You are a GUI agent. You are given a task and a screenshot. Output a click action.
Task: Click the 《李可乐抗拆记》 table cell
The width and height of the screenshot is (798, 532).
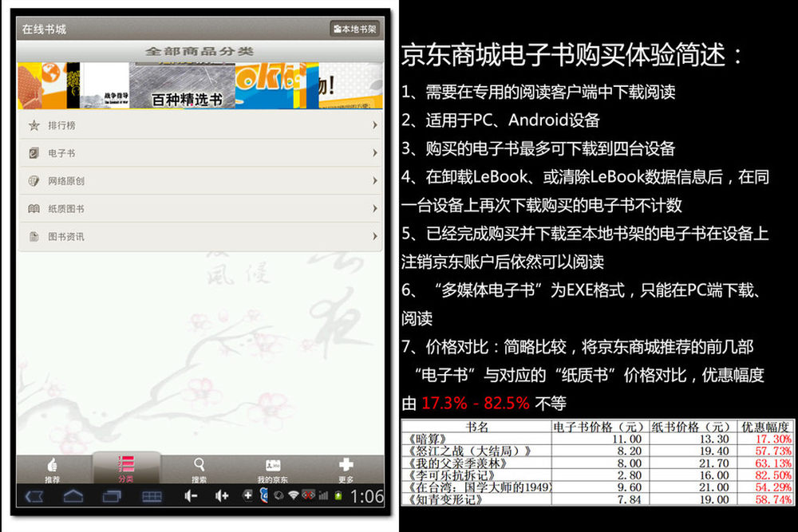pyautogui.click(x=476, y=475)
